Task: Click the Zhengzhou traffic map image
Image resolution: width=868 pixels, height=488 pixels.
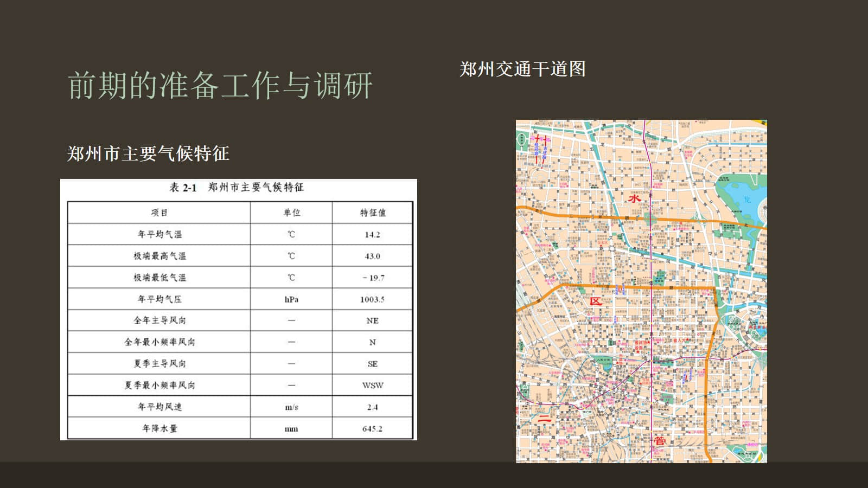Action: coord(641,291)
